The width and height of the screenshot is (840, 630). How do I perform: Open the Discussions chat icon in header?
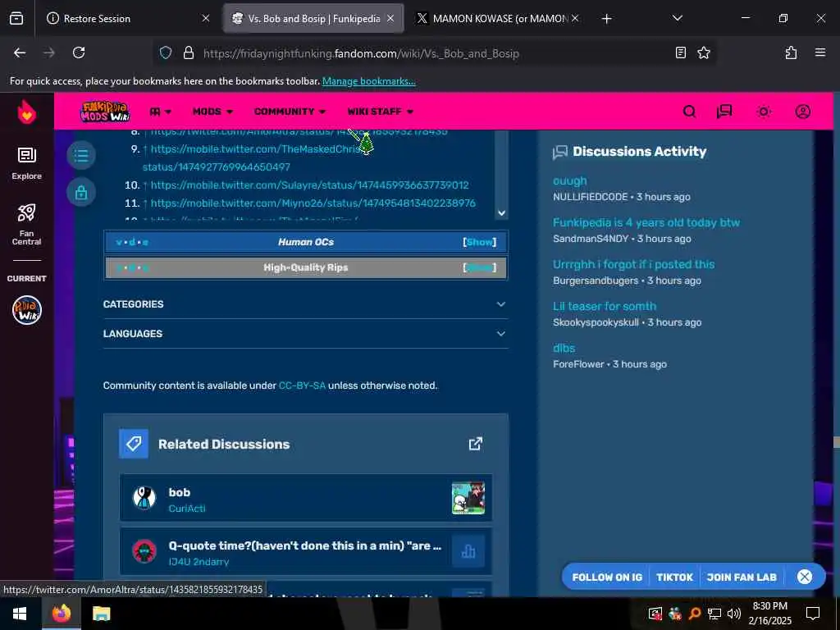click(724, 112)
